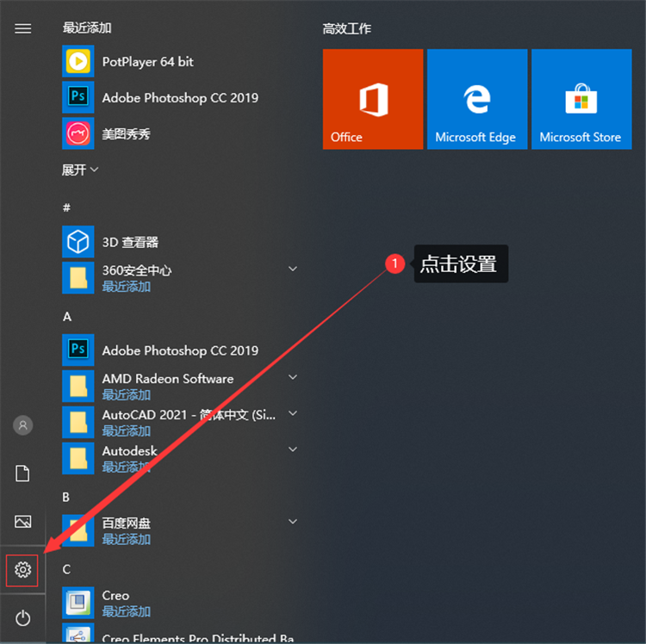The height and width of the screenshot is (644, 646).
Task: Open Adobe Photoshop CC 2019 under letter A
Action: [x=181, y=350]
